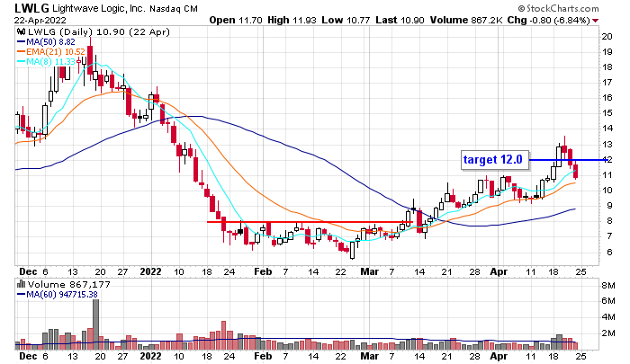Click the Volume 867.2K header value

(466, 20)
